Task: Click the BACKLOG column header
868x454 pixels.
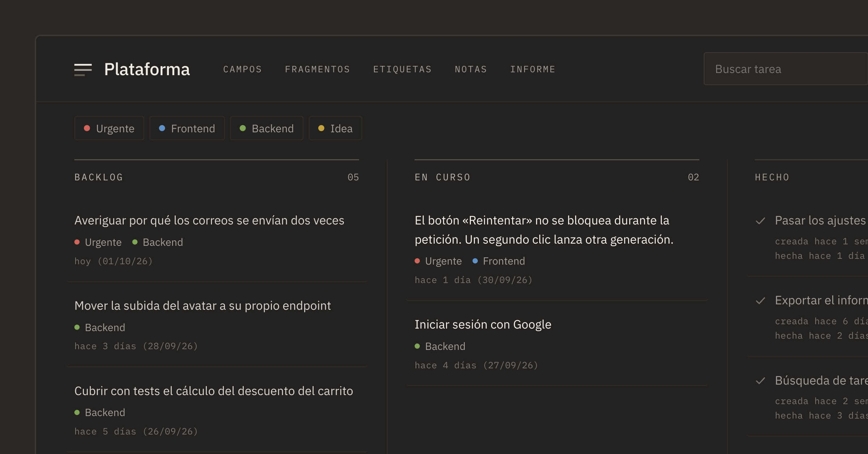Action: point(99,177)
